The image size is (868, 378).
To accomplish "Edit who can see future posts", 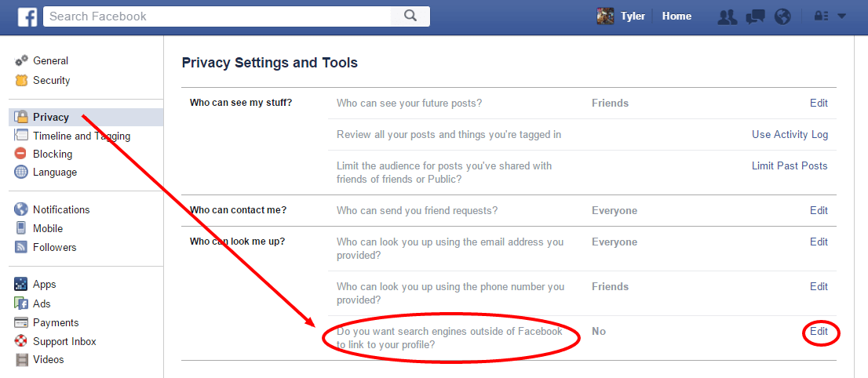I will point(819,103).
